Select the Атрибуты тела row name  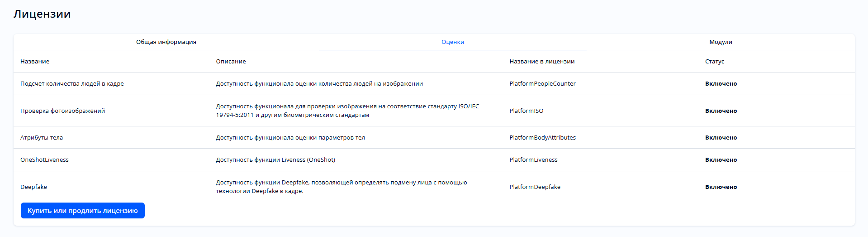[x=42, y=138]
